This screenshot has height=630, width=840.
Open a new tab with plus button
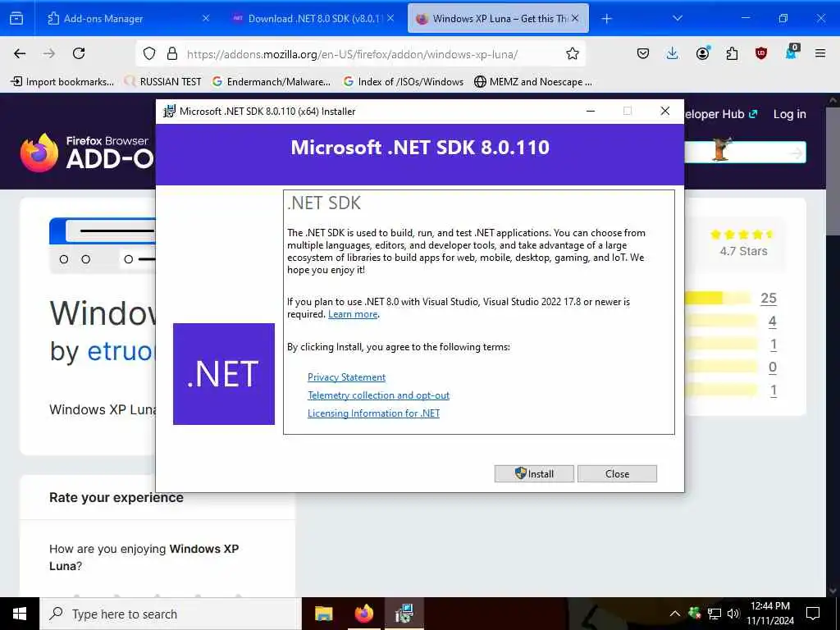click(x=606, y=19)
